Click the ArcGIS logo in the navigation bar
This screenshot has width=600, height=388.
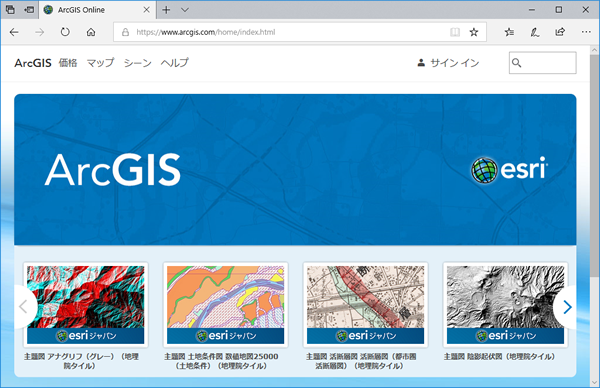[x=33, y=63]
